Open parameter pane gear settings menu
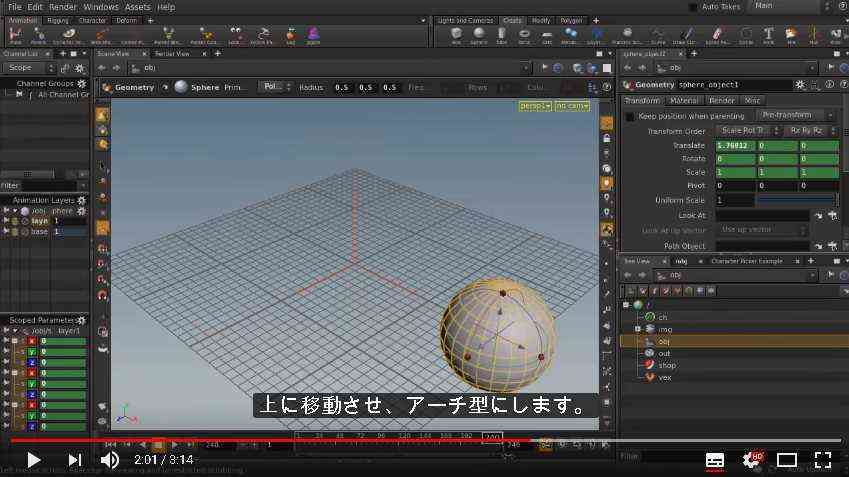Image resolution: width=849 pixels, height=477 pixels. (x=800, y=84)
